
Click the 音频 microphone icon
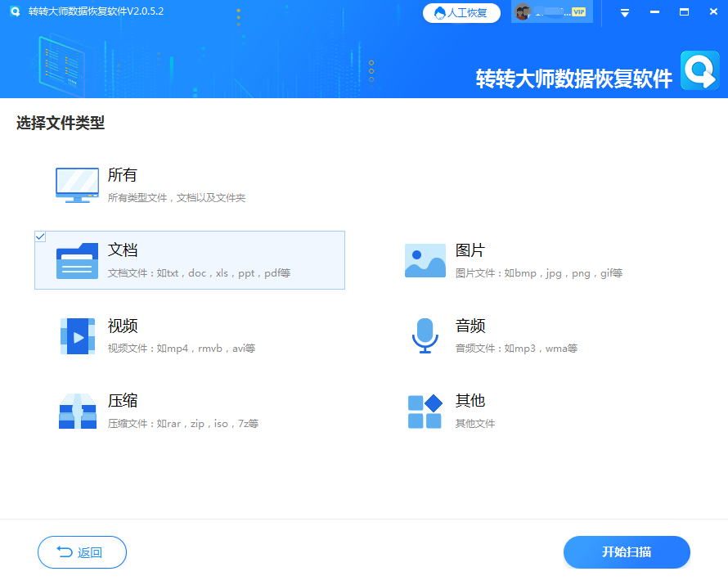425,335
